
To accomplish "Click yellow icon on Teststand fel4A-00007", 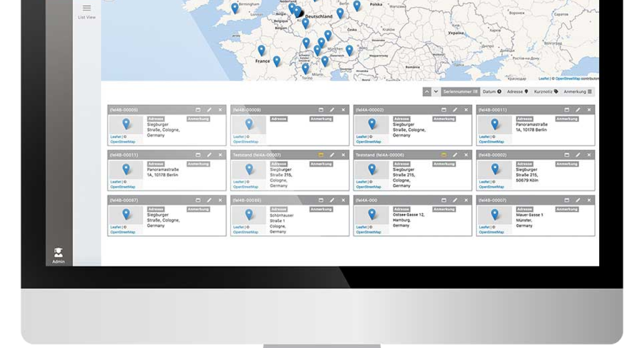I will pos(321,155).
